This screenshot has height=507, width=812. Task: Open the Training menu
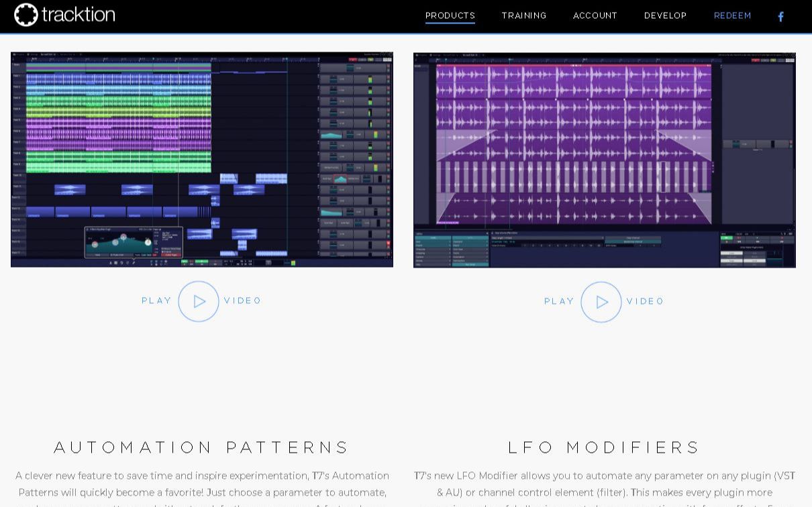pos(524,15)
